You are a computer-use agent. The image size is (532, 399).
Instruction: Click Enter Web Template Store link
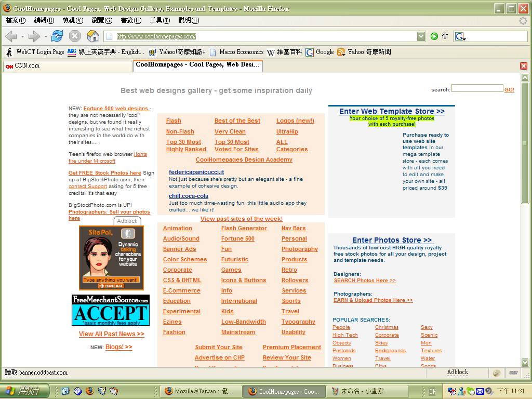392,111
